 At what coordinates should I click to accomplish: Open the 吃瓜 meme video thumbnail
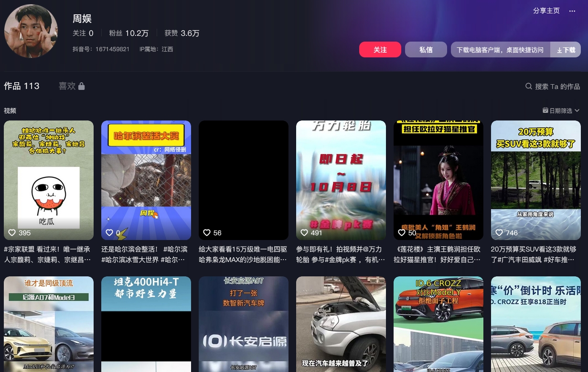(49, 180)
